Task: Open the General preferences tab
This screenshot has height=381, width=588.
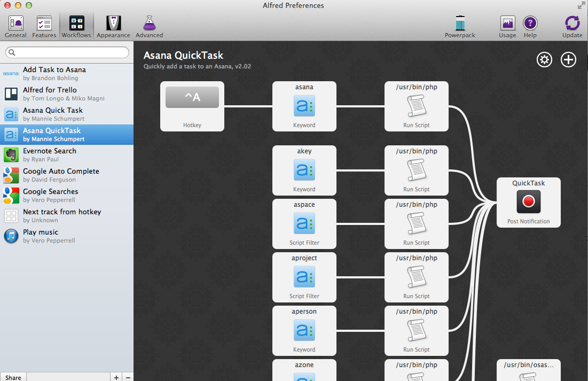Action: [x=15, y=27]
